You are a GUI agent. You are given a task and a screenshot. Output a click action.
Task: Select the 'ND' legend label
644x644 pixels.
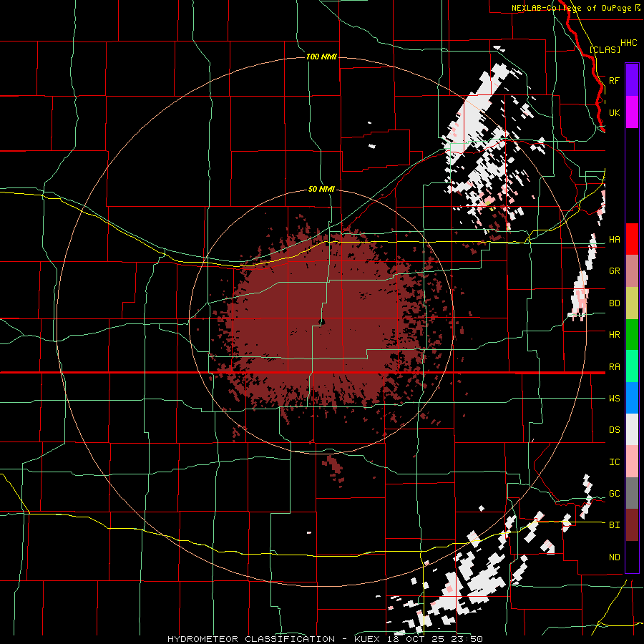coord(614,557)
